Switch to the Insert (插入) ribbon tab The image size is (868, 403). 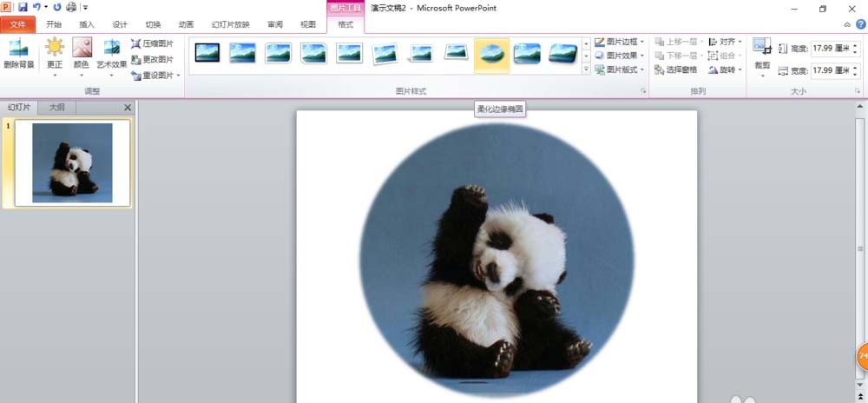click(x=87, y=24)
